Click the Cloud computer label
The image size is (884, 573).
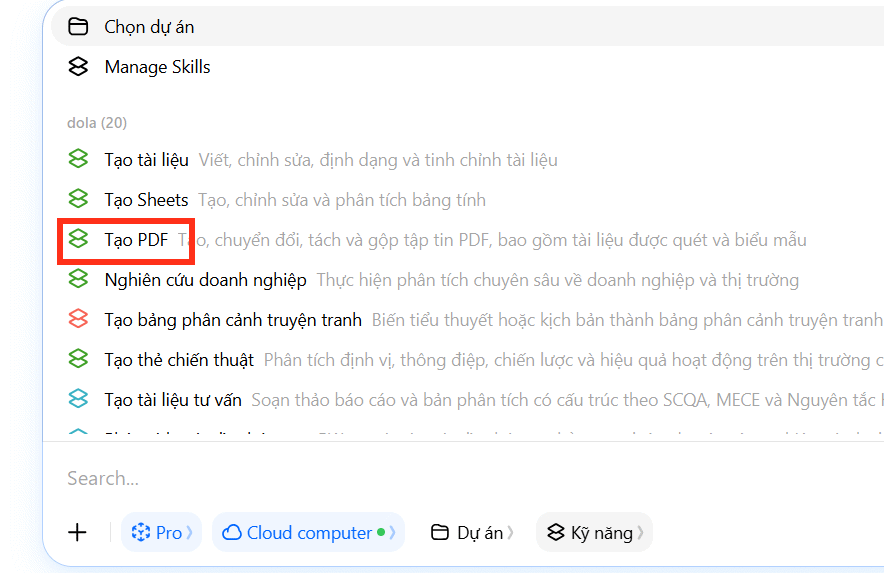(309, 533)
